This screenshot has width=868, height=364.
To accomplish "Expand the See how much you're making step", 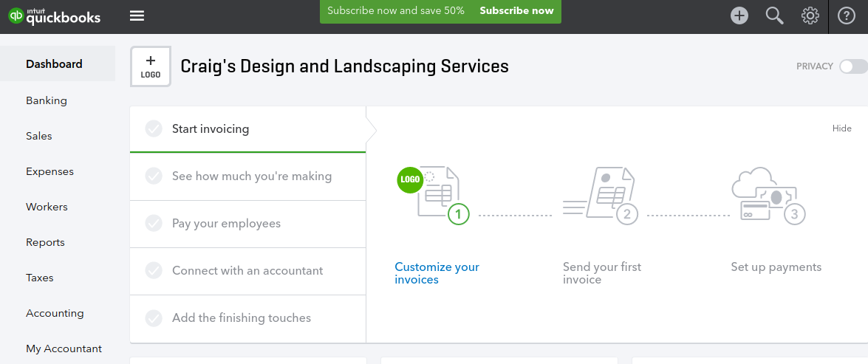I will click(248, 176).
